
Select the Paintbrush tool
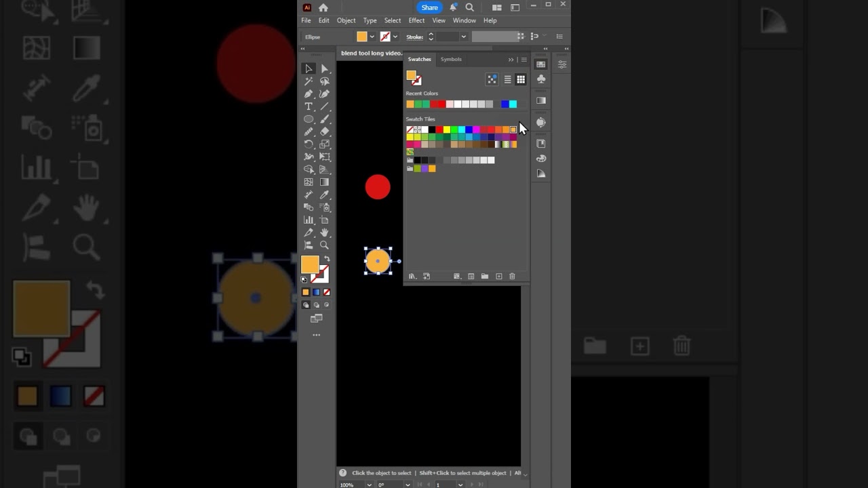click(325, 119)
